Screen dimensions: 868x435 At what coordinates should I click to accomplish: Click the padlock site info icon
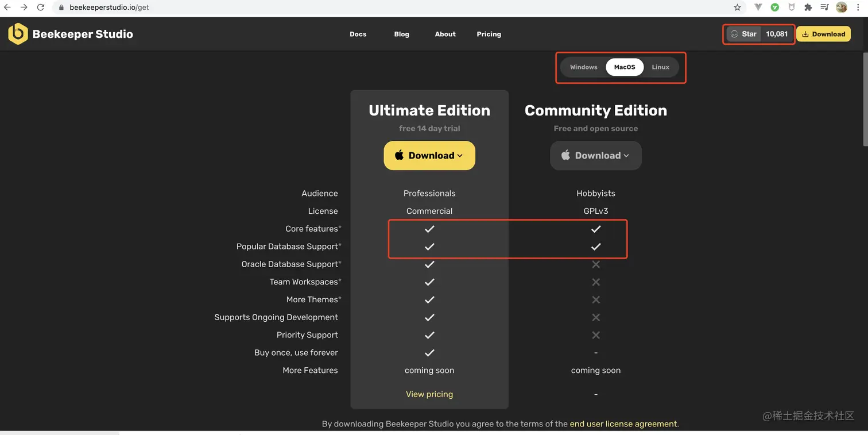click(61, 8)
